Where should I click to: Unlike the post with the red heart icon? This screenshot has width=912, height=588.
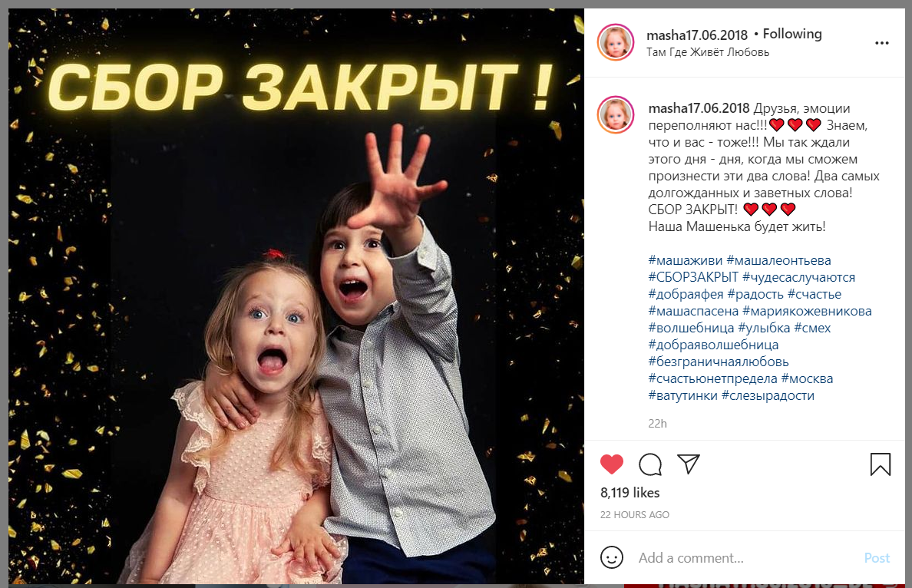pyautogui.click(x=611, y=464)
